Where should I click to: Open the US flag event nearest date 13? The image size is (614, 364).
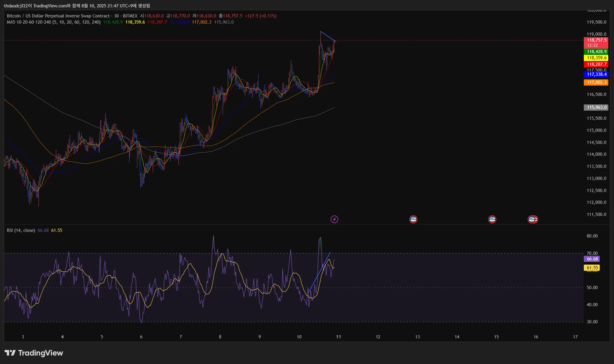pyautogui.click(x=413, y=219)
